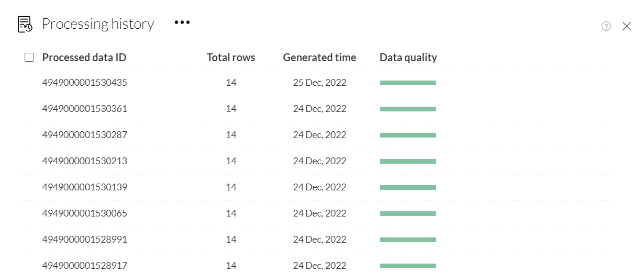Click the Data quality column header
This screenshot has height=273, width=644.
408,58
